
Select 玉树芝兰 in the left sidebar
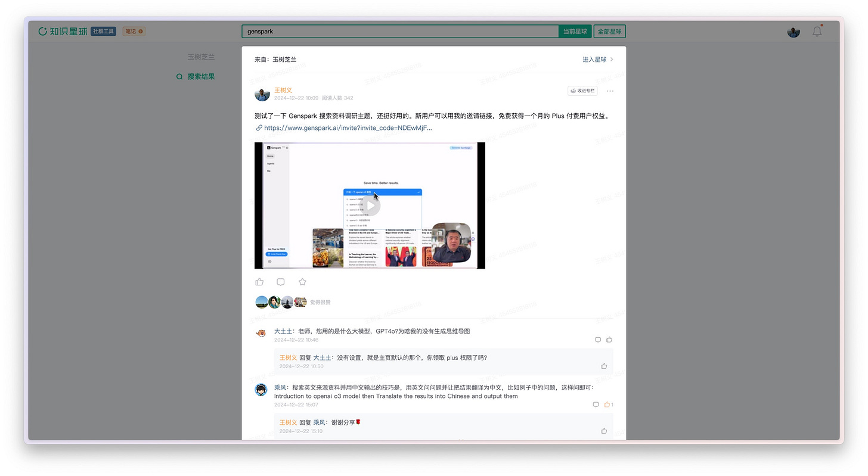pyautogui.click(x=201, y=57)
